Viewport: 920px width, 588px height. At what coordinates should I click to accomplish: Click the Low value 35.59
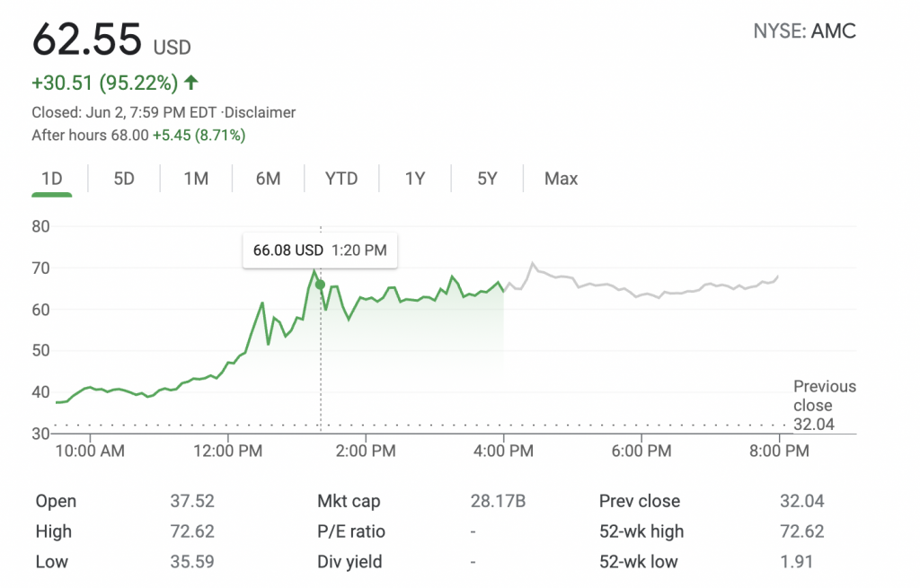pyautogui.click(x=192, y=562)
